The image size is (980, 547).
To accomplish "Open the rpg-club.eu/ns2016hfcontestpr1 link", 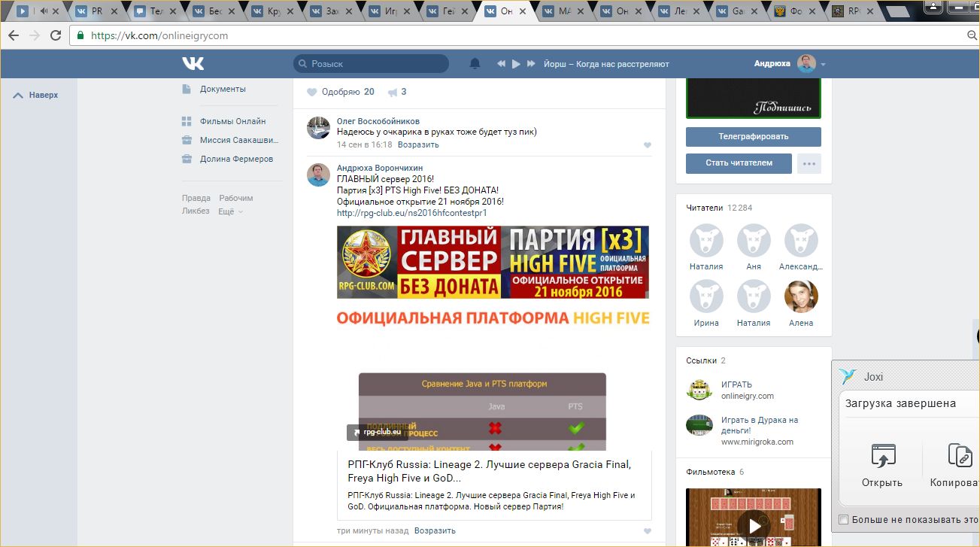I will (x=412, y=213).
